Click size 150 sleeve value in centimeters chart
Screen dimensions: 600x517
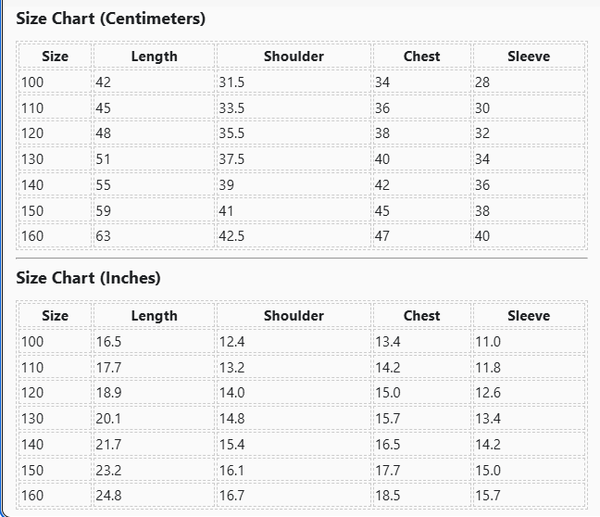(483, 211)
